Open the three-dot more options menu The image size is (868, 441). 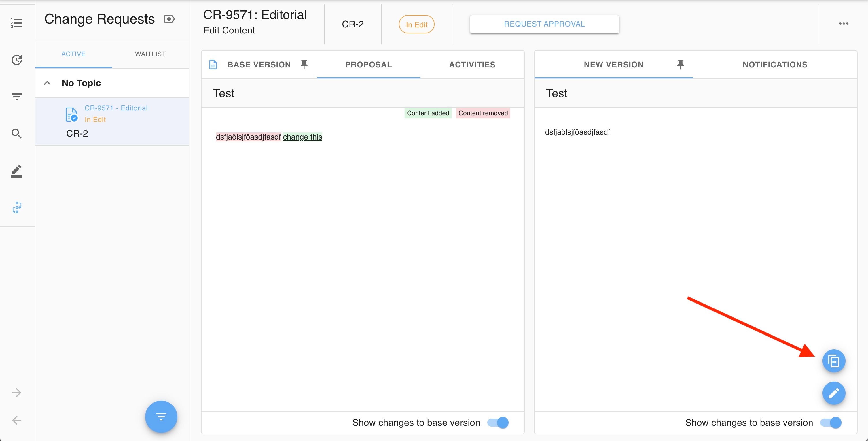coord(844,24)
